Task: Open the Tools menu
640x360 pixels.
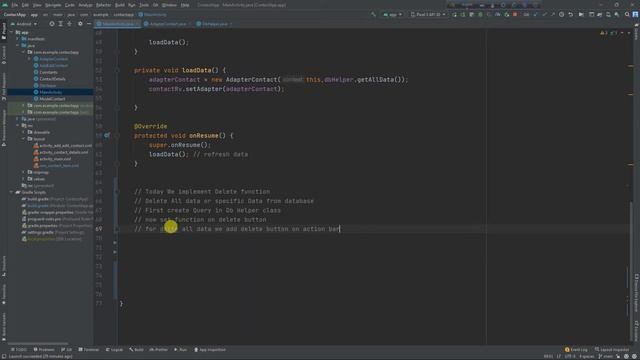Action: (x=144, y=5)
